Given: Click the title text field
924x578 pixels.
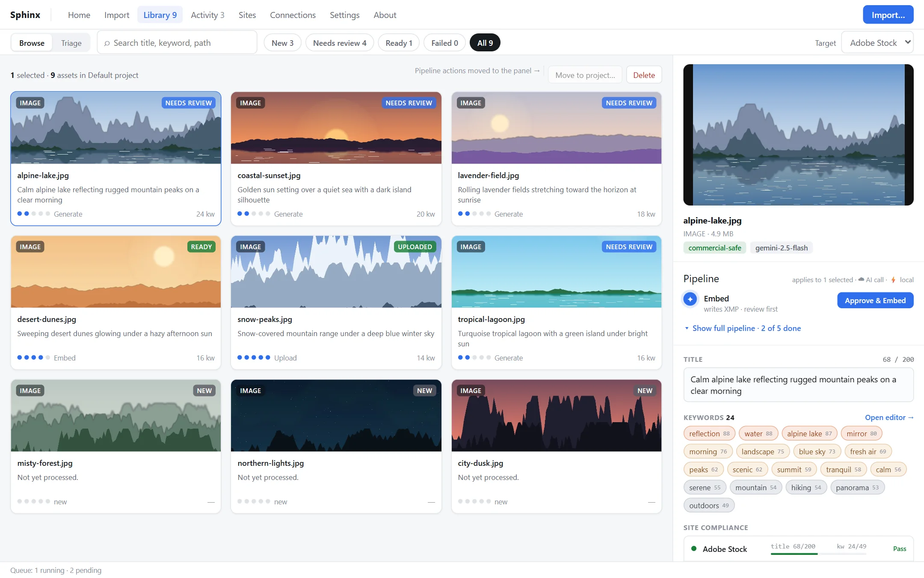Looking at the screenshot, I should coord(798,385).
